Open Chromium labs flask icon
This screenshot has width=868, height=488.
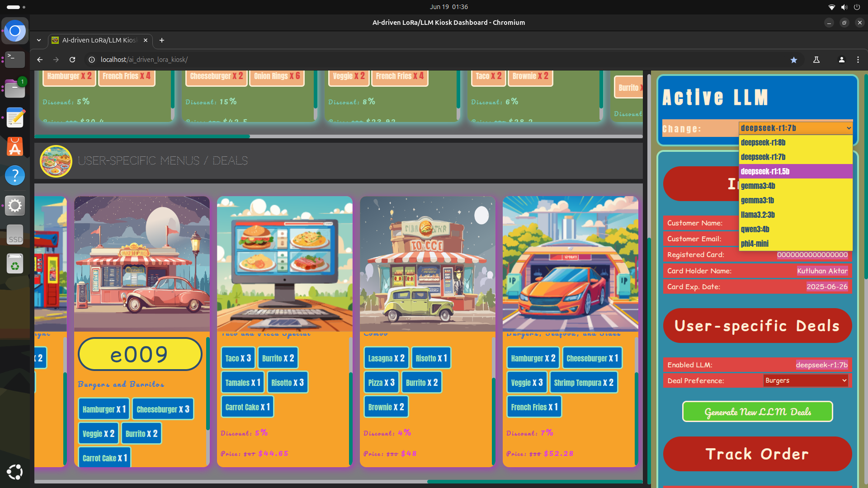(x=816, y=60)
